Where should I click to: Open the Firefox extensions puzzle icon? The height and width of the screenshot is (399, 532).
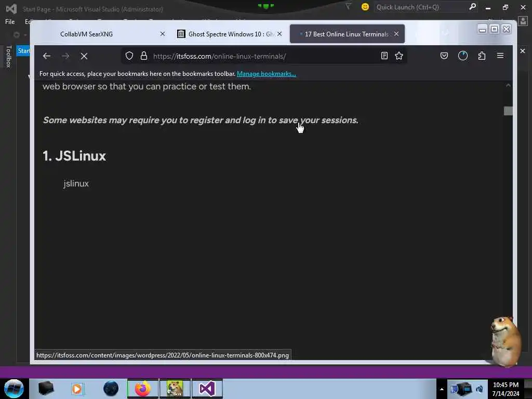point(482,56)
